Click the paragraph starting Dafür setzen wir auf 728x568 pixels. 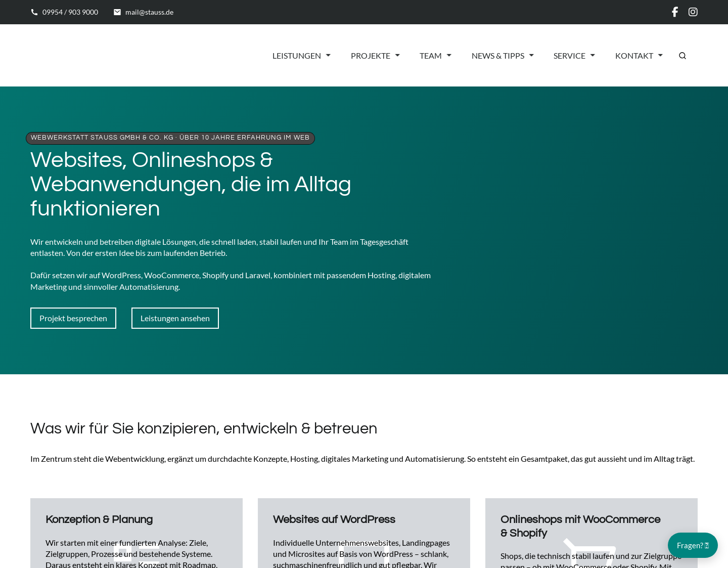pos(231,281)
